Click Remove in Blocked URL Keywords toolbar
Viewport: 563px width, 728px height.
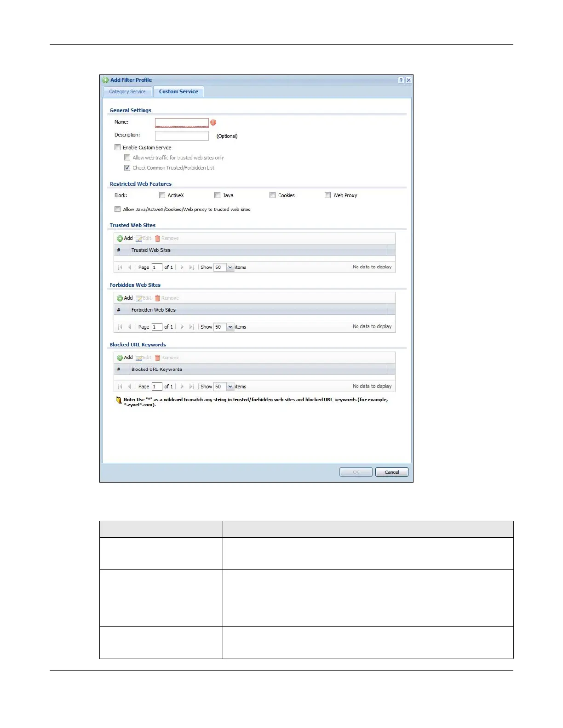[x=167, y=358]
